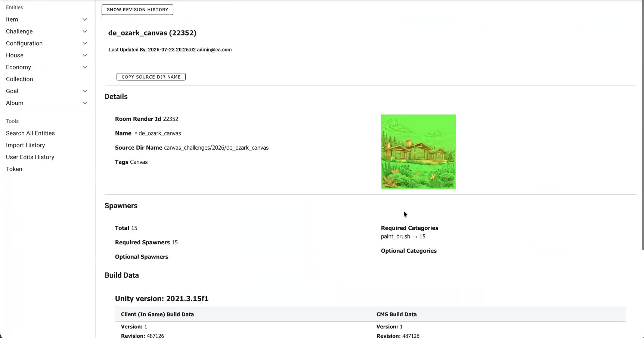The height and width of the screenshot is (338, 644).
Task: Select the paint_brush → 15 category entry
Action: 403,237
